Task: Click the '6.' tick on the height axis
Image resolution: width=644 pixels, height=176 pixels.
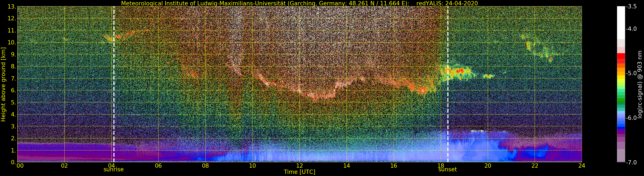Action: click(13, 90)
